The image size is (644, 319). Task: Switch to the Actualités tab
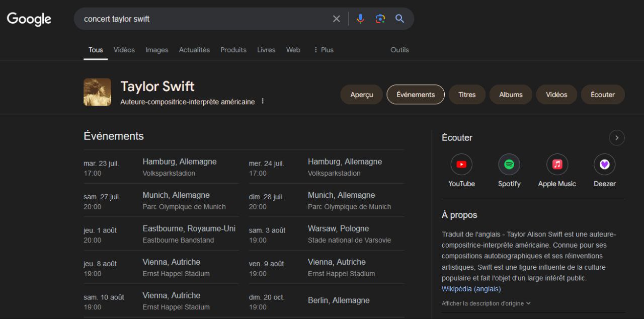click(x=194, y=50)
